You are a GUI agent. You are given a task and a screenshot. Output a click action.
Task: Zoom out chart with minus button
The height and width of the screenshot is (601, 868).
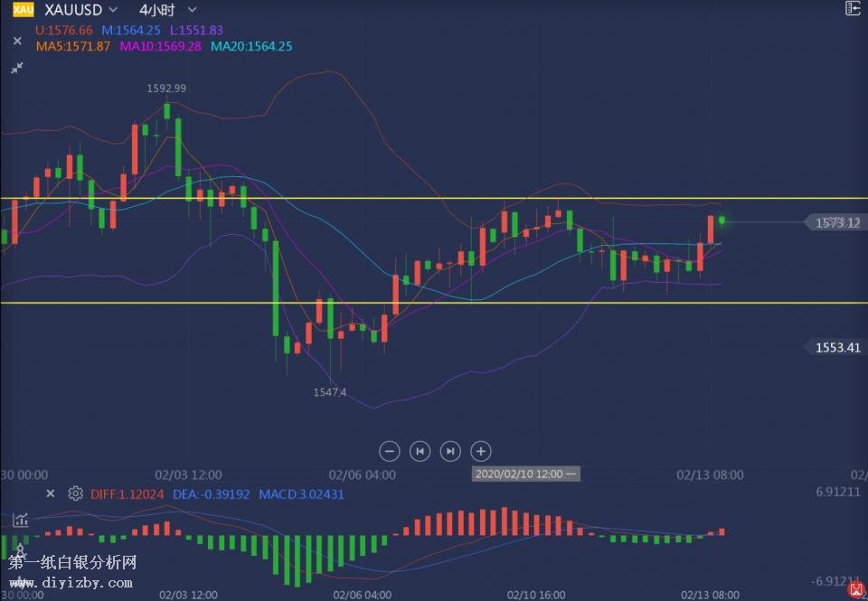tap(390, 451)
